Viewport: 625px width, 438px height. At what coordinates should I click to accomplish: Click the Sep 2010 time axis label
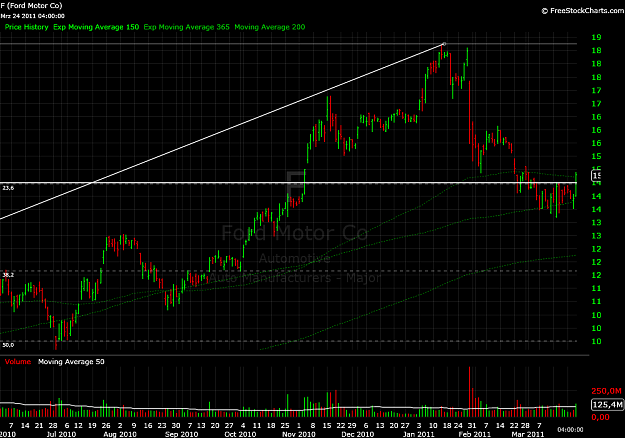point(181,434)
